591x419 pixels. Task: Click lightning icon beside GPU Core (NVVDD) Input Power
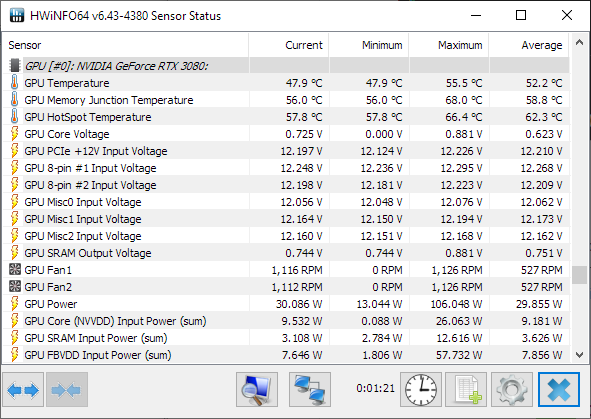(14, 321)
